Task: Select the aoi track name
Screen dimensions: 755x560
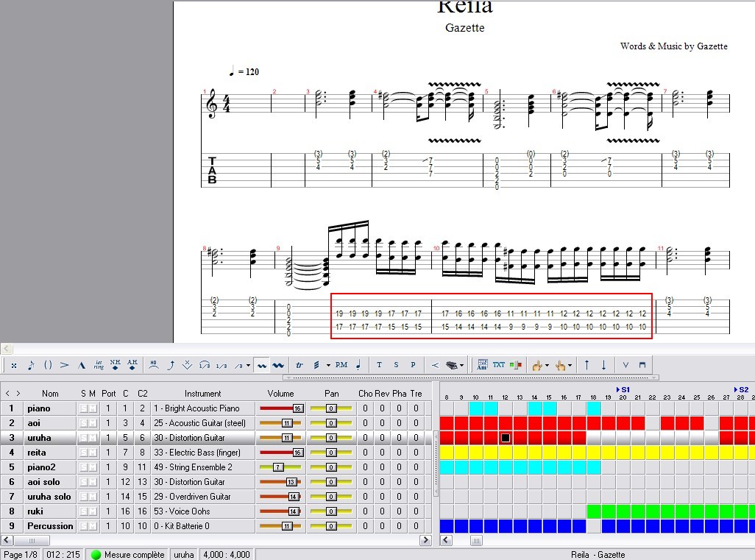Action: [x=34, y=423]
